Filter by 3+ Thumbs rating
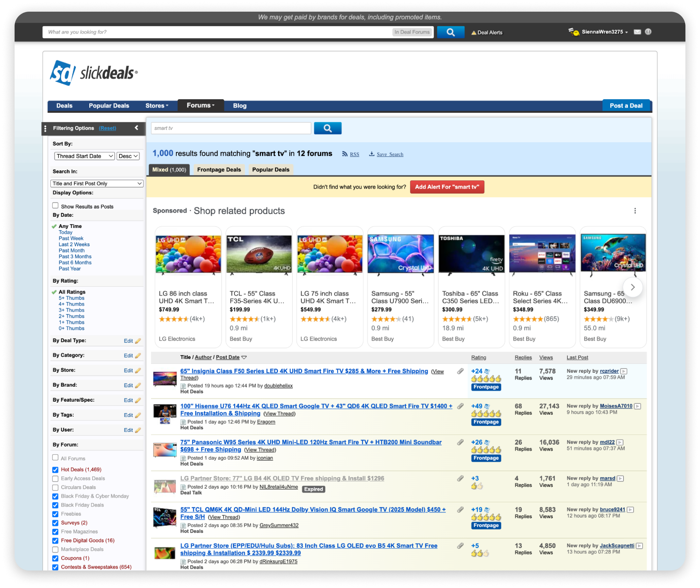The height and width of the screenshot is (588, 700). (x=71, y=310)
